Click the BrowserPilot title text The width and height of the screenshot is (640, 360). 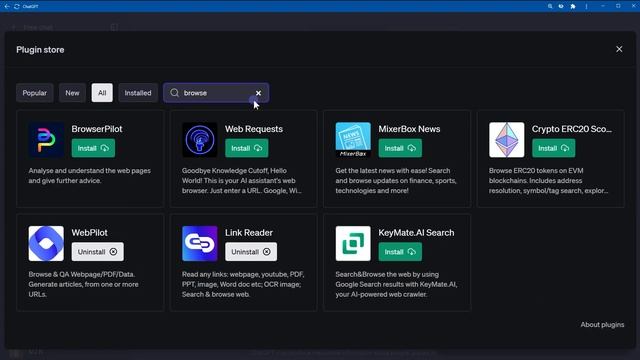97,129
